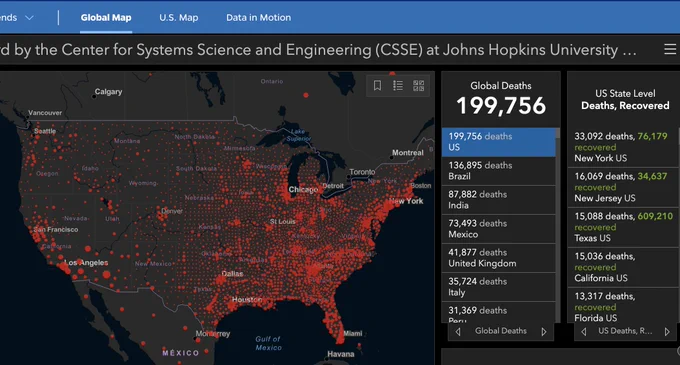Expand the Trends dropdown chevron

[29, 18]
